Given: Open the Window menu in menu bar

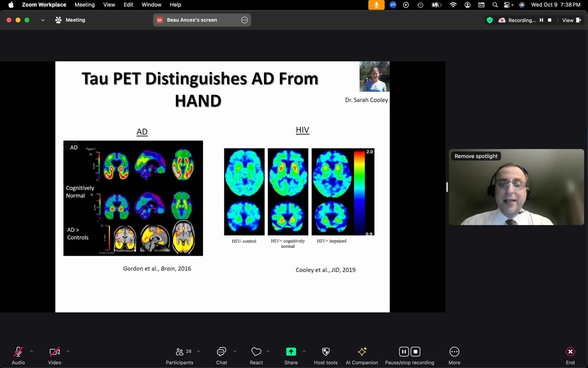Looking at the screenshot, I should 151,5.
